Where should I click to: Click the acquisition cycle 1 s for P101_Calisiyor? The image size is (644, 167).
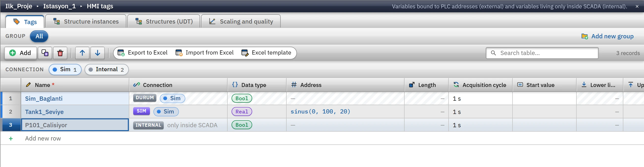coord(481,125)
